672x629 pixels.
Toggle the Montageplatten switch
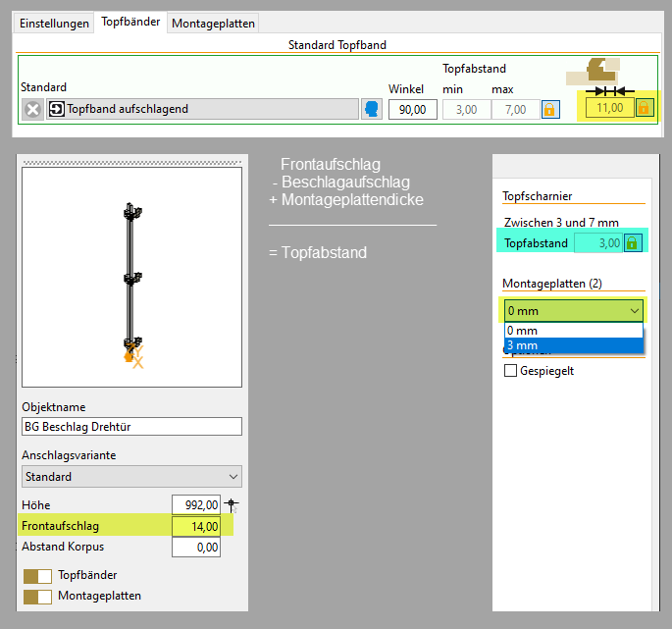pyautogui.click(x=37, y=596)
